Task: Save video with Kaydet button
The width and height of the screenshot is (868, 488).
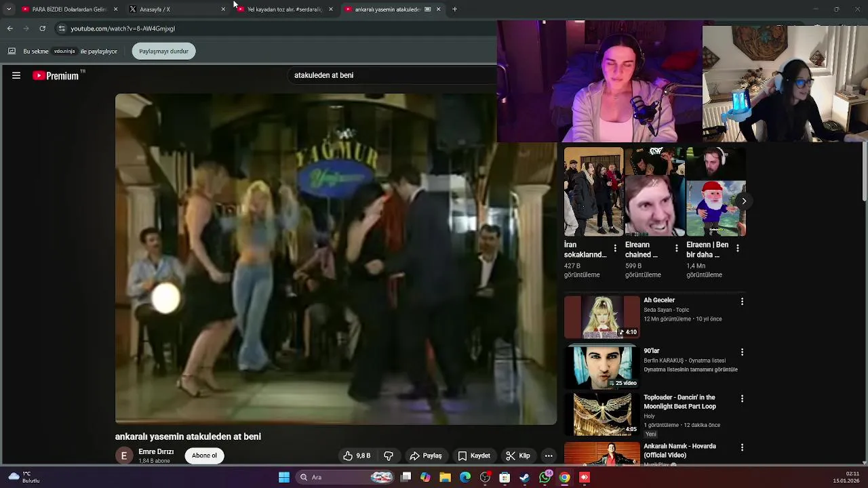Action: tap(474, 455)
